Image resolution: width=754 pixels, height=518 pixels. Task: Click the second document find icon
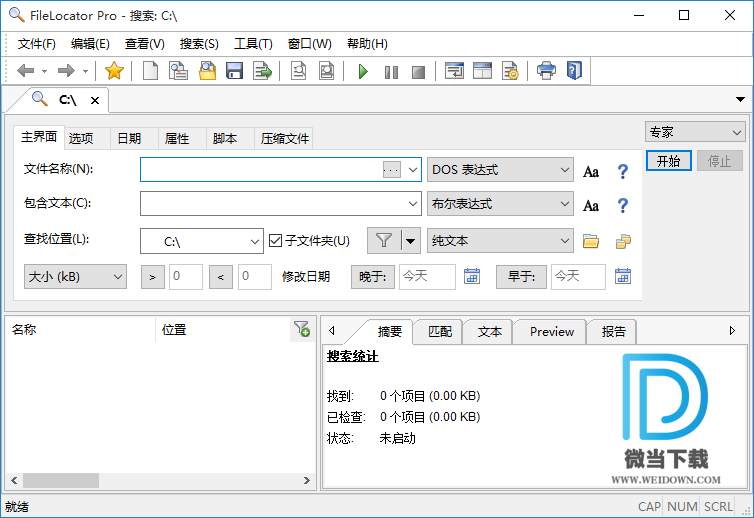click(327, 71)
